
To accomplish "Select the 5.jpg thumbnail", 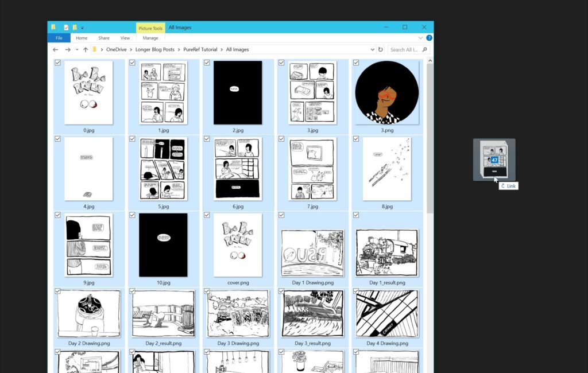I will point(163,169).
